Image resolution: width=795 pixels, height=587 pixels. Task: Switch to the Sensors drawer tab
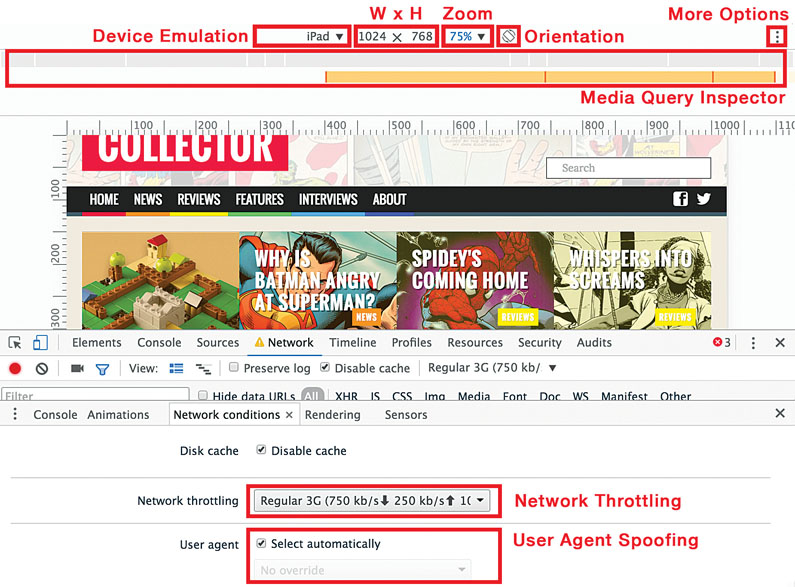[x=406, y=415]
